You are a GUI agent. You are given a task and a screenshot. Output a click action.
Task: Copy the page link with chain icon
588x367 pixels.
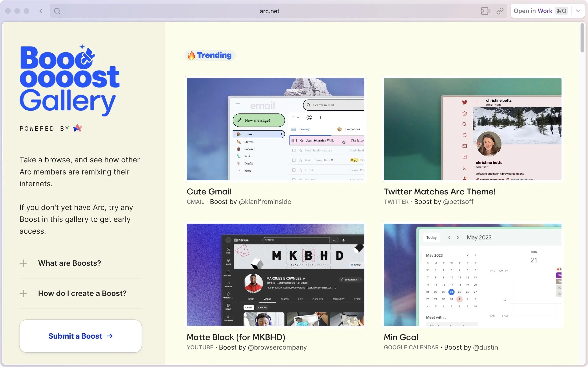point(500,11)
